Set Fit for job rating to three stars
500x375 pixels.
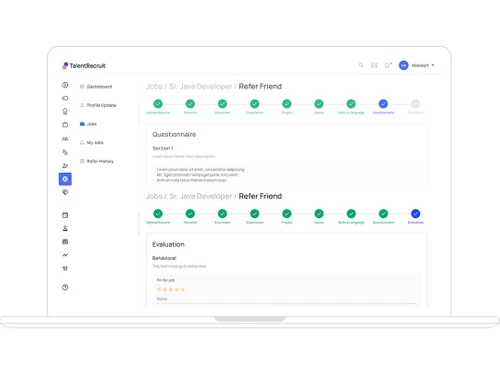(x=171, y=289)
